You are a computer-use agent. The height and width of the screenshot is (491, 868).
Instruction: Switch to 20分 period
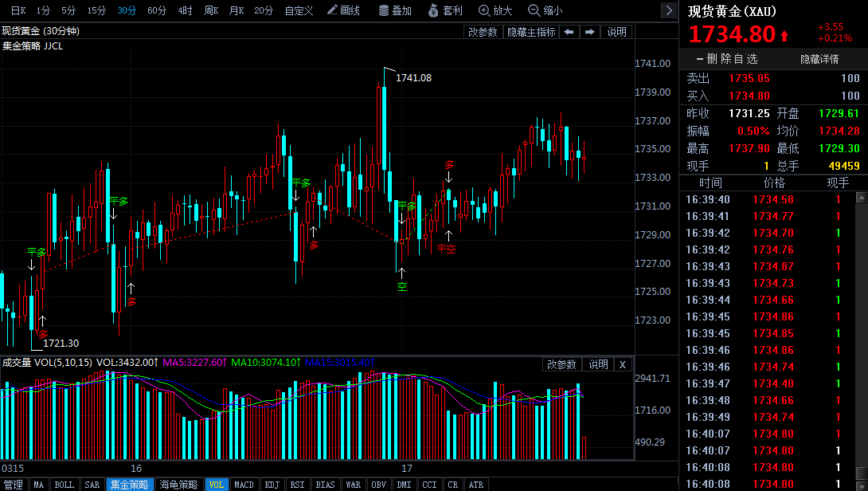tap(264, 10)
